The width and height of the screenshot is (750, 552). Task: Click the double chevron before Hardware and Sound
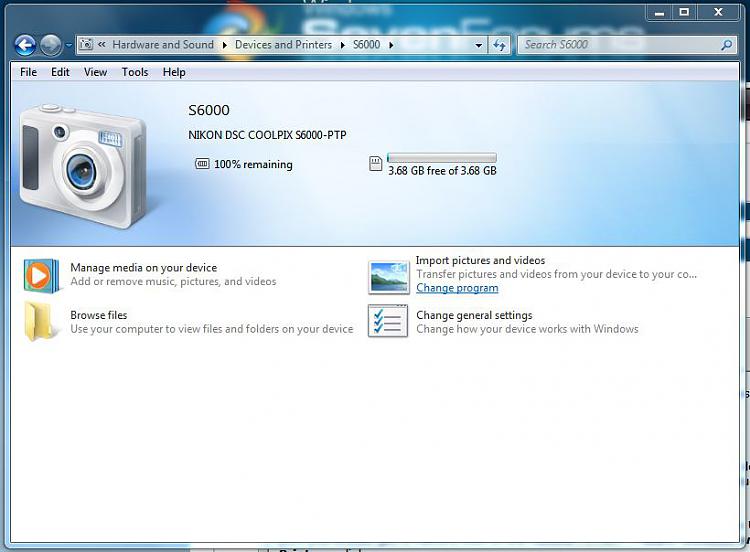tap(102, 44)
